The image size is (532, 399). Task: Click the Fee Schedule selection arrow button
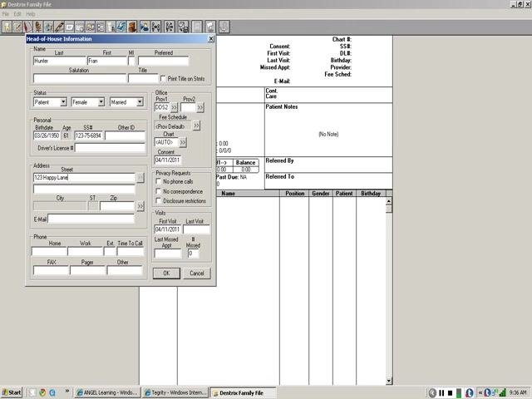[196, 126]
